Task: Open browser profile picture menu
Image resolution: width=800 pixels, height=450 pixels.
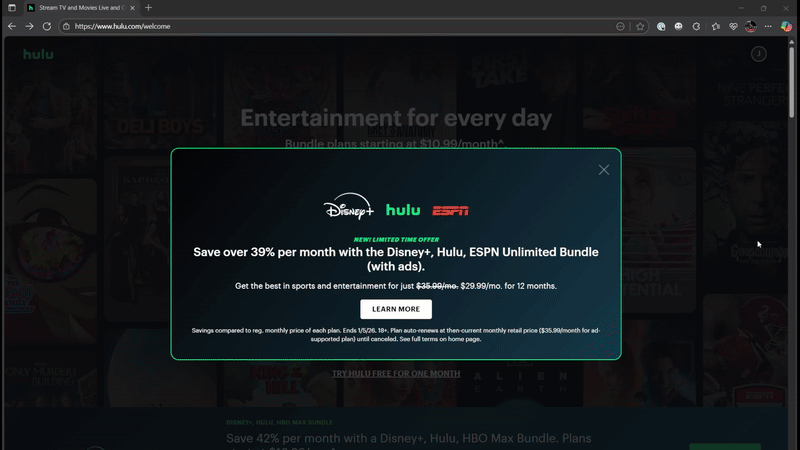Action: tap(751, 27)
